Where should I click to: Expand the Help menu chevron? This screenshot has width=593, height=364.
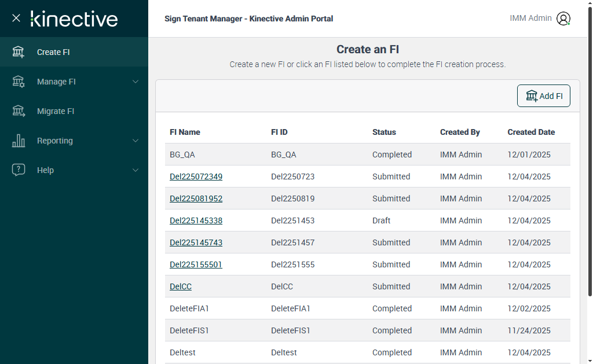(136, 170)
